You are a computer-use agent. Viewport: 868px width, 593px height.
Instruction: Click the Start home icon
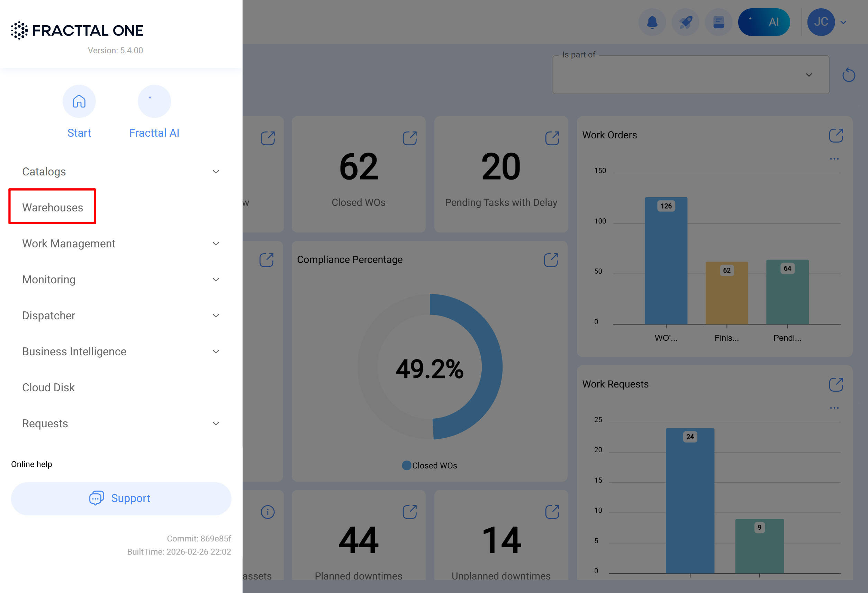(x=79, y=101)
